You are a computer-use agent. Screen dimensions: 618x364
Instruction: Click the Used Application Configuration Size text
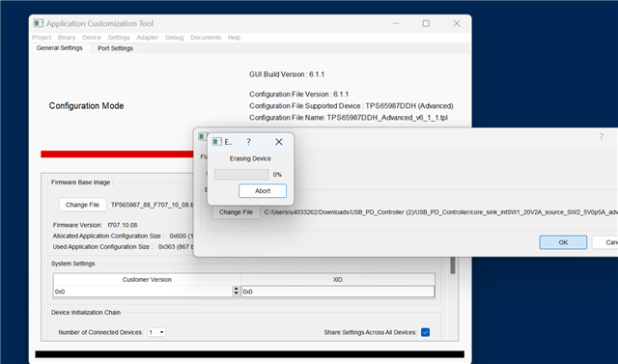(x=123, y=246)
